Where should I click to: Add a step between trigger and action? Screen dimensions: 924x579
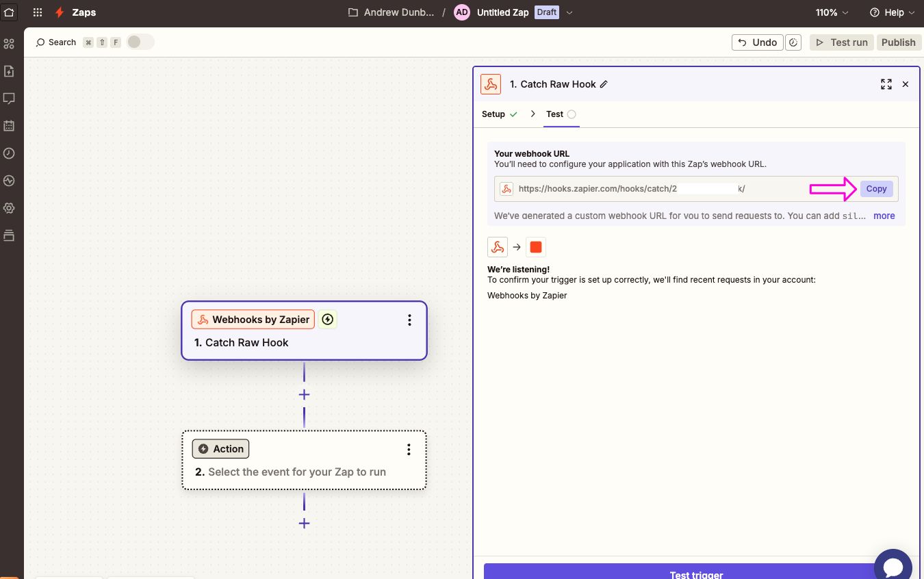[305, 395]
